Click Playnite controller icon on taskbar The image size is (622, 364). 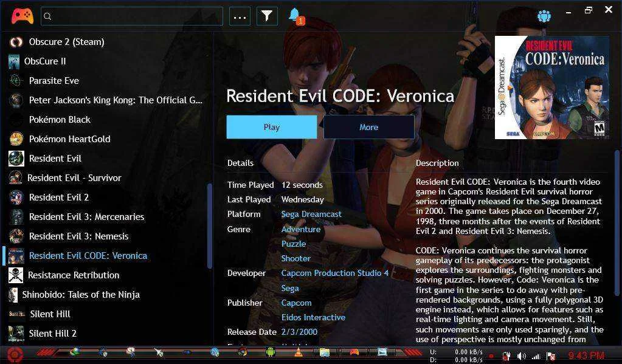pos(354,352)
